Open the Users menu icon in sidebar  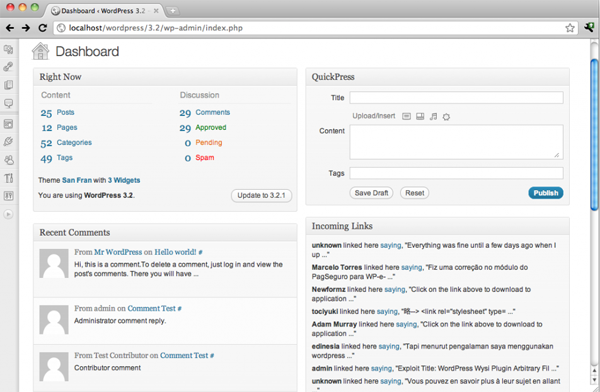[8, 160]
